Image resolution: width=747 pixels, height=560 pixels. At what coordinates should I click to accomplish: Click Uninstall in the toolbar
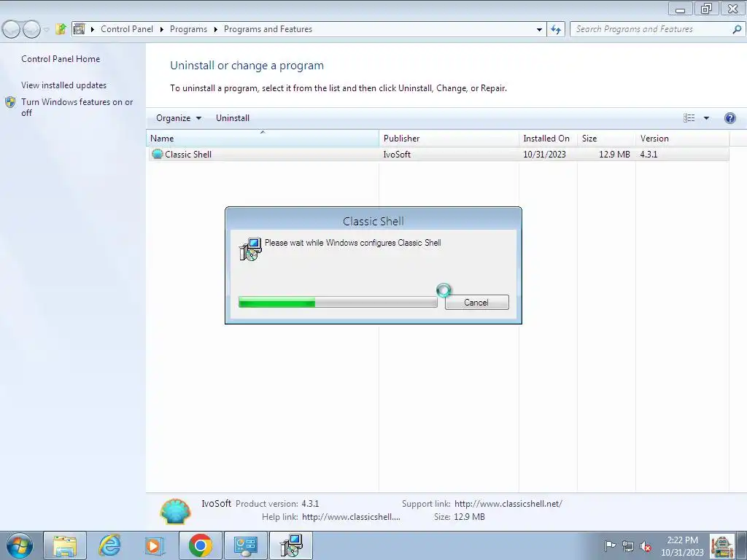(x=233, y=118)
